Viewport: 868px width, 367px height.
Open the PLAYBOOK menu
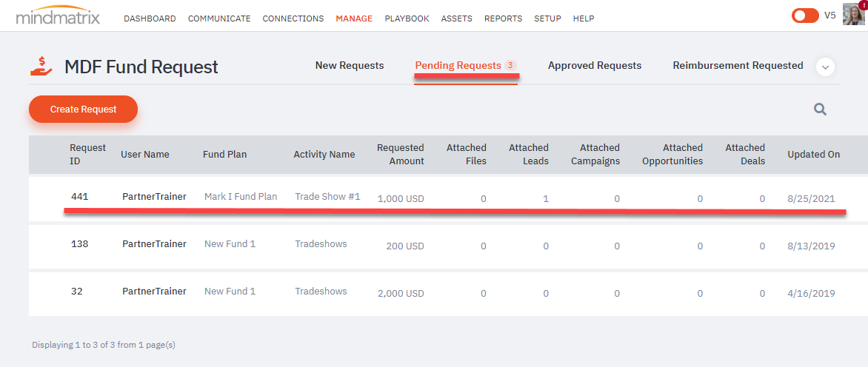click(407, 18)
